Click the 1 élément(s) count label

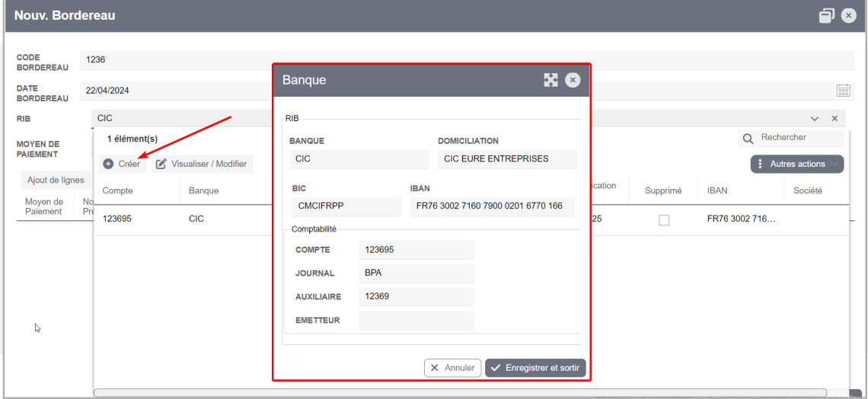point(132,139)
